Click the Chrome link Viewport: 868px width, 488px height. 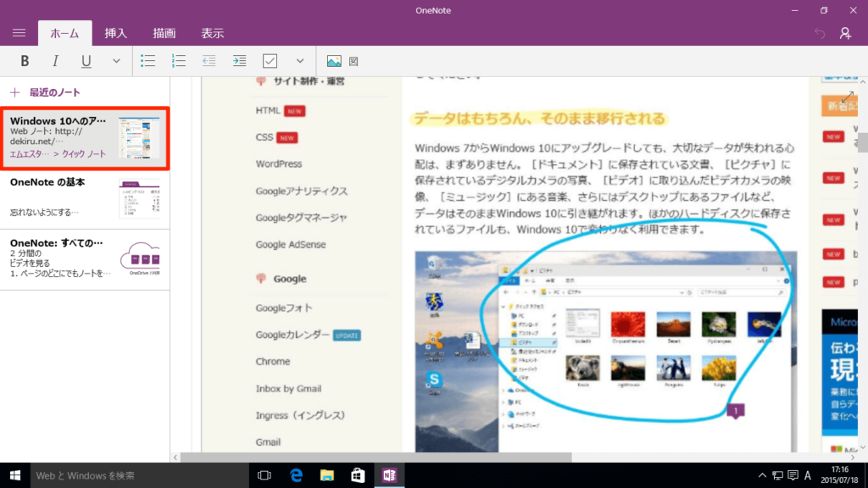(x=272, y=361)
